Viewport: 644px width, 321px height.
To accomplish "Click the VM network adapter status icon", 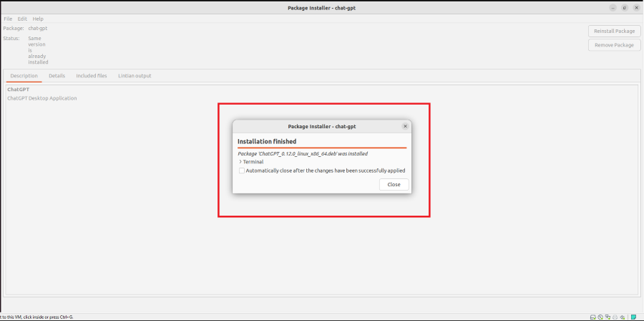I will [x=608, y=317].
